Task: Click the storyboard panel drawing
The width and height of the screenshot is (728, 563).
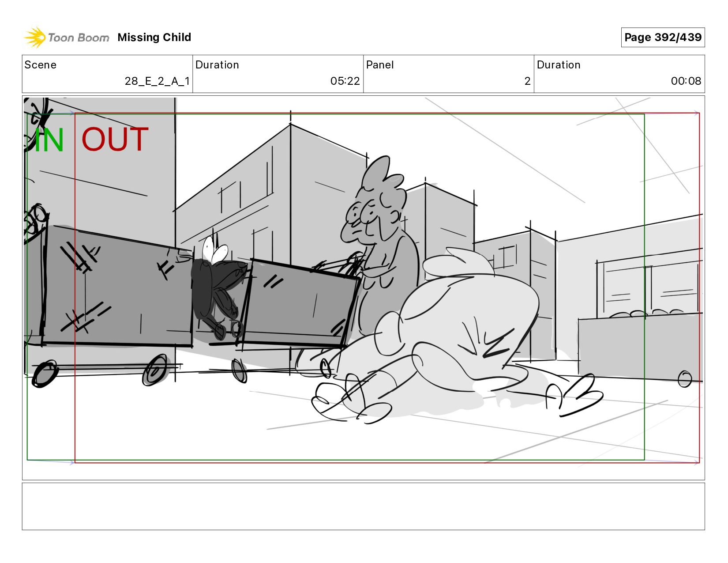Action: pyautogui.click(x=364, y=288)
